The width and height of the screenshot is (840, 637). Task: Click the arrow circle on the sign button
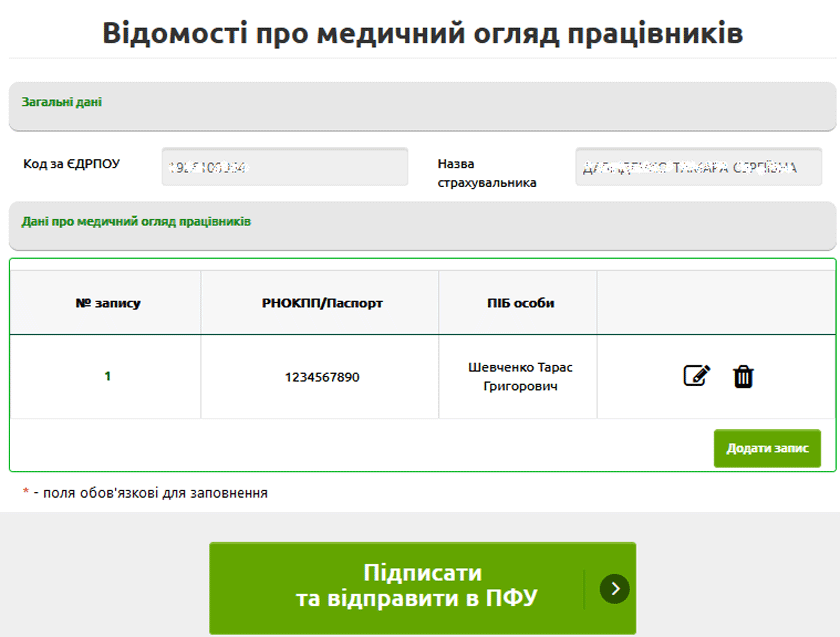click(x=614, y=588)
